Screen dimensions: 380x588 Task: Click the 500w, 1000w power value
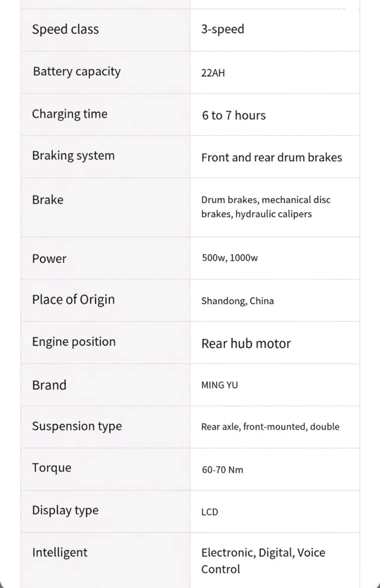click(230, 258)
